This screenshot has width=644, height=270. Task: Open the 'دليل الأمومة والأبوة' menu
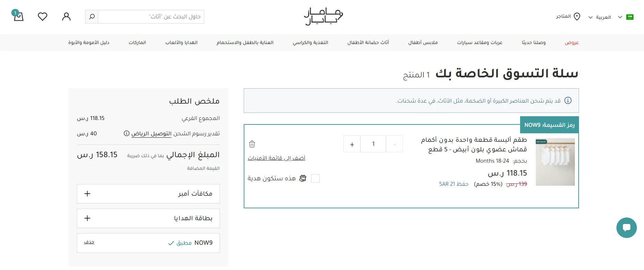tap(89, 43)
